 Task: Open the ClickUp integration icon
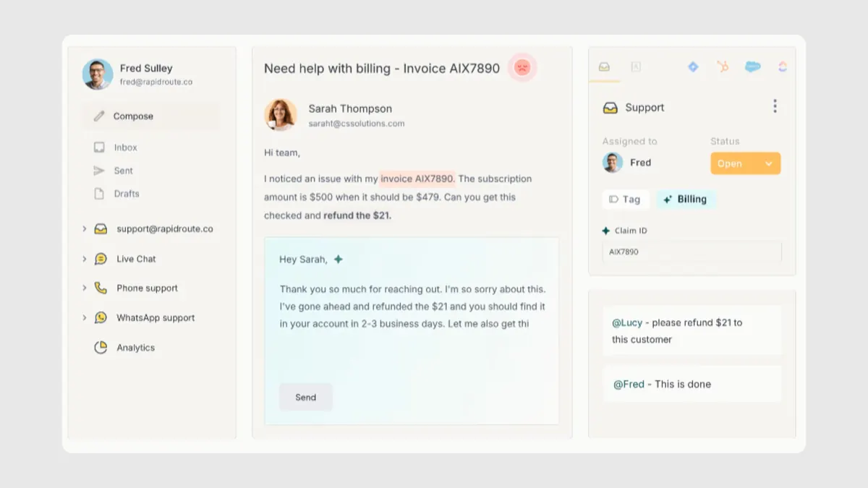[x=783, y=67]
